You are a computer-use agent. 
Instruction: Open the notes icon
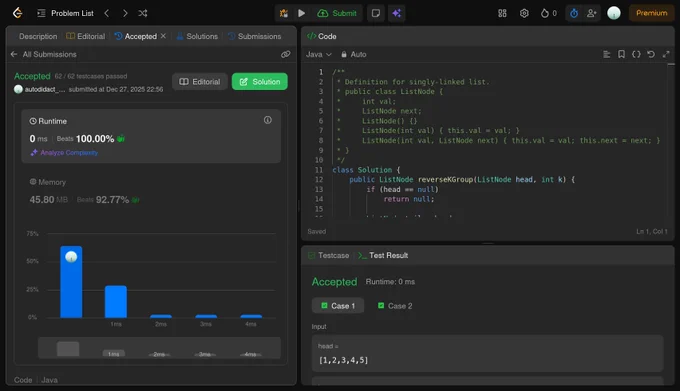click(376, 13)
